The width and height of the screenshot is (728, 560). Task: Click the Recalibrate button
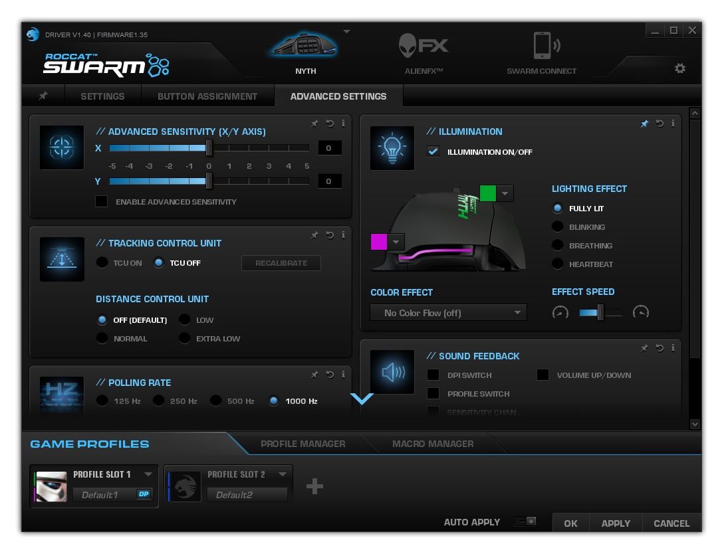(x=281, y=262)
